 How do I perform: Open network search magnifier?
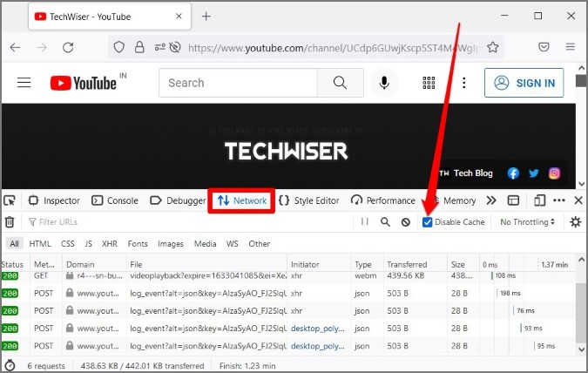pos(385,222)
